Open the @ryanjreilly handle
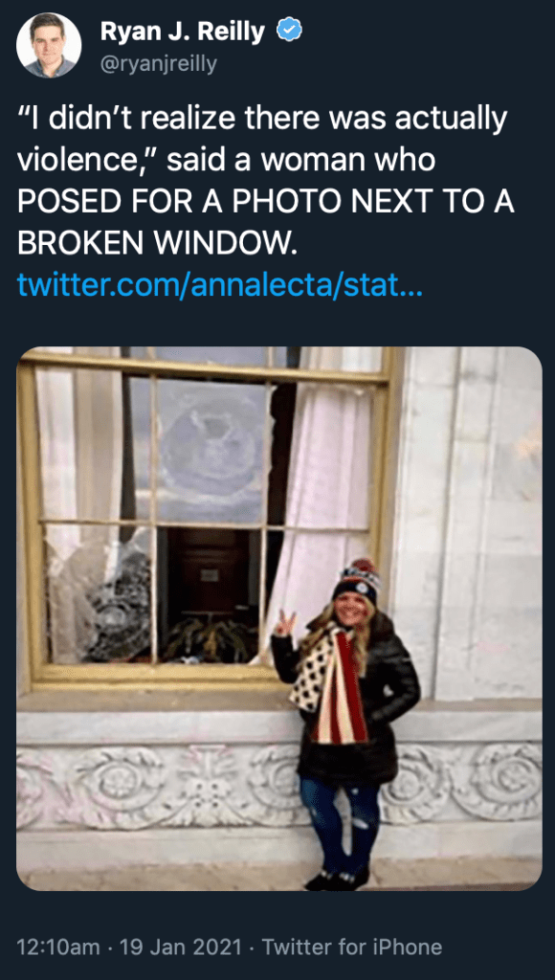Image resolution: width=555 pixels, height=980 pixels. point(158,63)
